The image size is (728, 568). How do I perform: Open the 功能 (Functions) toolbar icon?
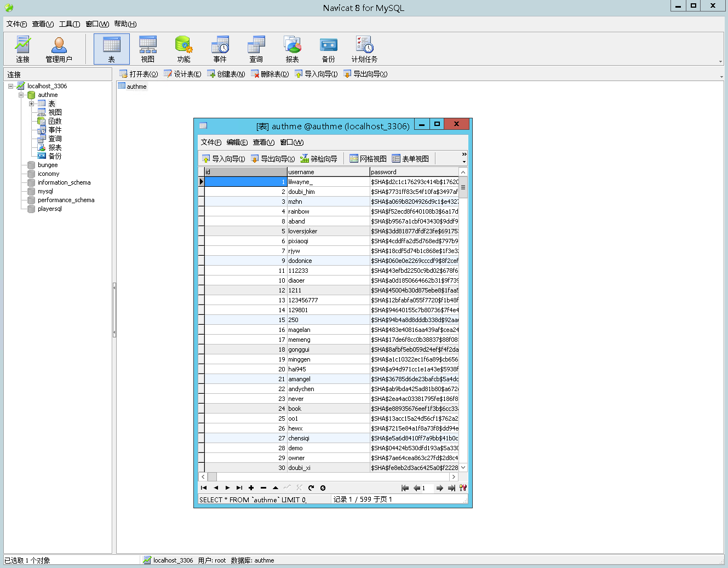(184, 49)
